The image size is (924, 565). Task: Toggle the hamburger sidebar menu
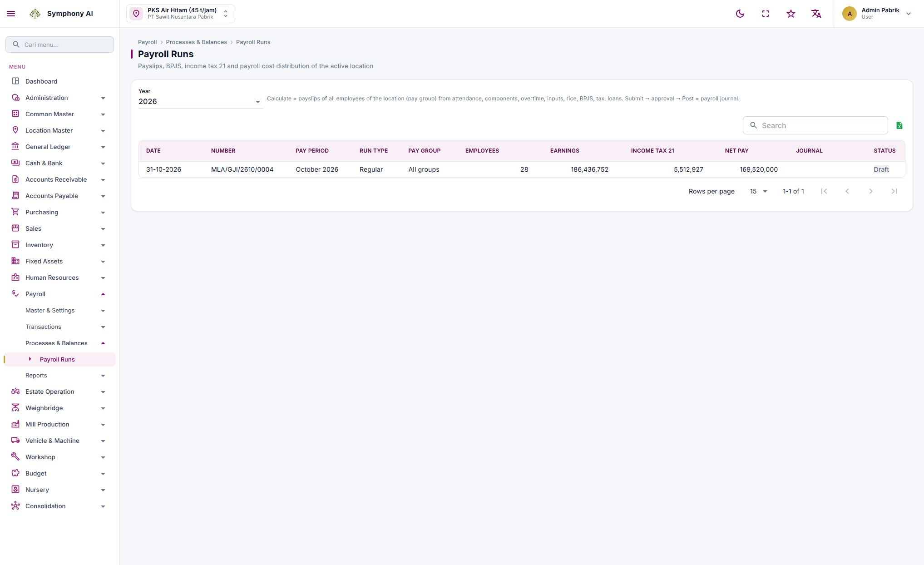pos(11,14)
